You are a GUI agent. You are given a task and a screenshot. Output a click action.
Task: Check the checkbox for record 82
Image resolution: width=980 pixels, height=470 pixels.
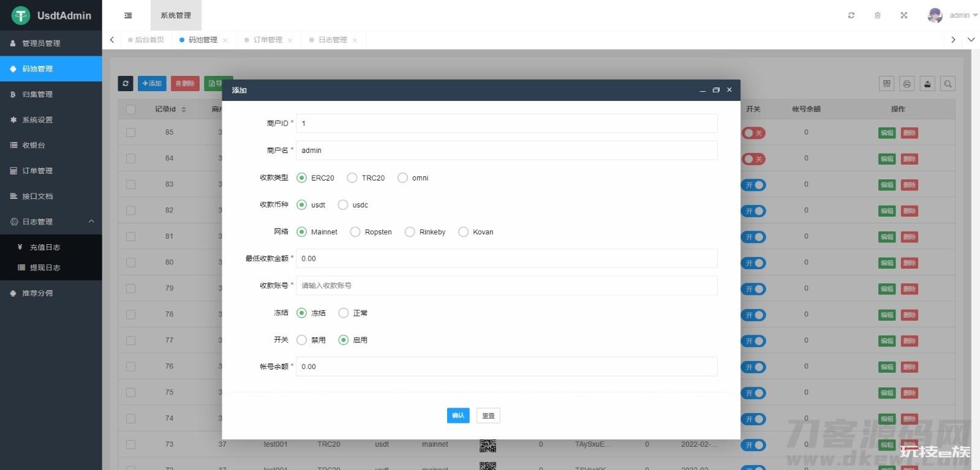(x=130, y=211)
